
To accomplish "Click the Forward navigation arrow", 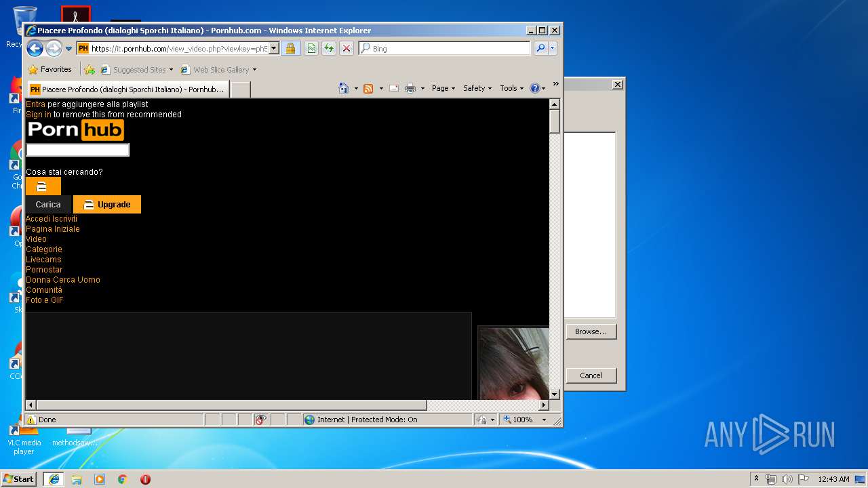I will pyautogui.click(x=54, y=48).
